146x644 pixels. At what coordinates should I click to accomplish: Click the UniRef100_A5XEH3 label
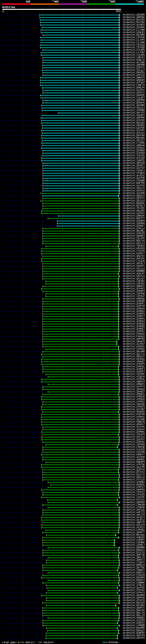134,249
